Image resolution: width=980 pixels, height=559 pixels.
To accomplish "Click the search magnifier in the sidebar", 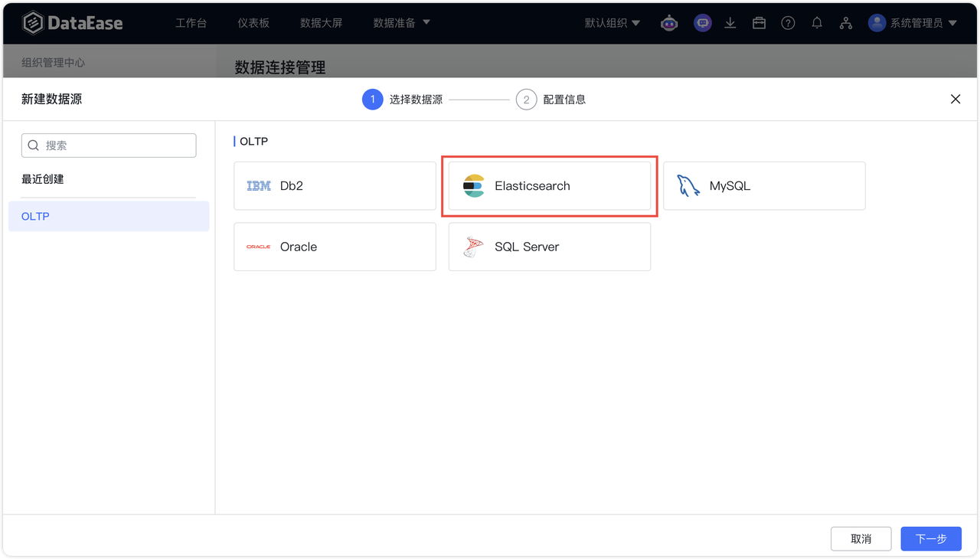I will 34,145.
